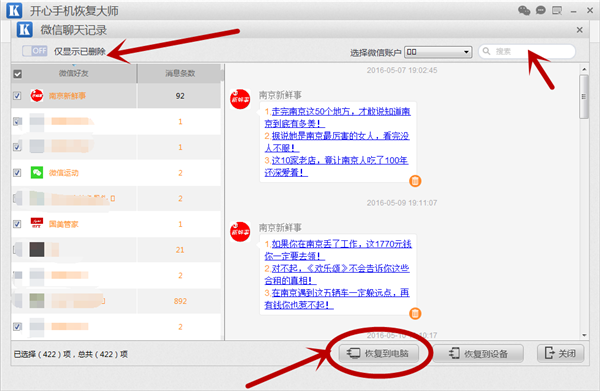
Task: Open link 走完南京这50个地方
Action: pos(338,117)
